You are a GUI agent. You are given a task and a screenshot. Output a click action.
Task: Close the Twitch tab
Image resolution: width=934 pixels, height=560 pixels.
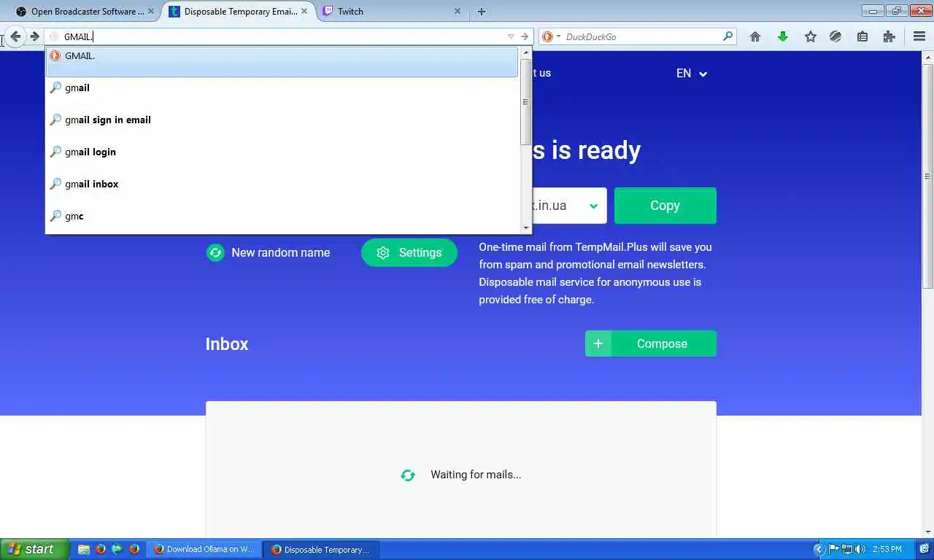(458, 11)
